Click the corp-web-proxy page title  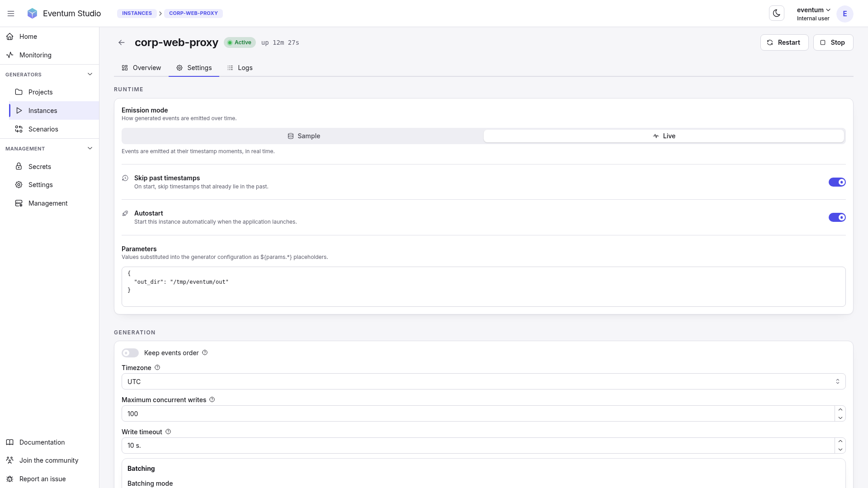coord(176,42)
